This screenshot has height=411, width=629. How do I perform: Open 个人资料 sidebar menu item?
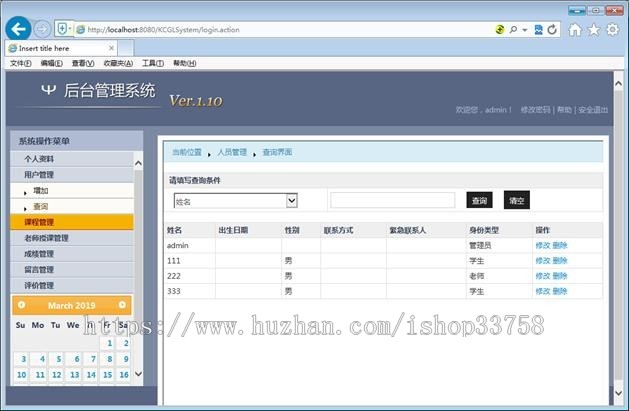(x=72, y=159)
